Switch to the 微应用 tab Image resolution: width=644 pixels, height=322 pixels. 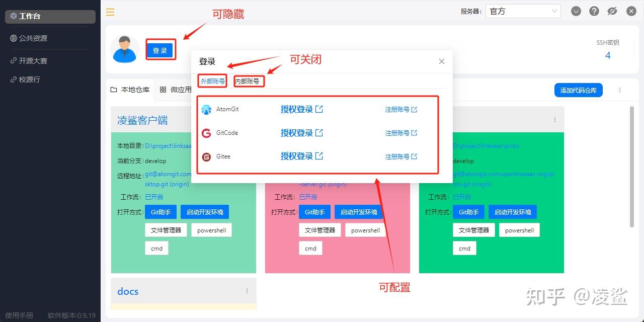tap(180, 90)
